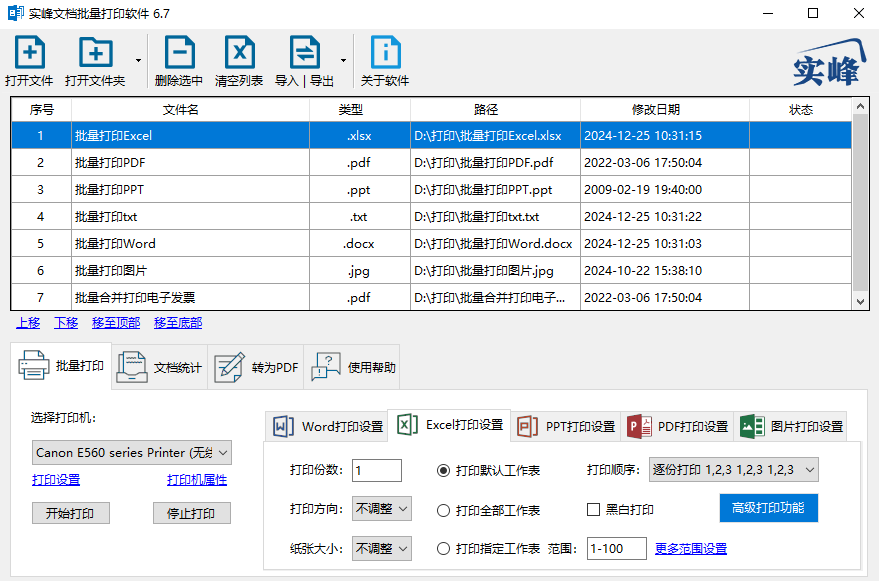
Task: Open the 打印顺序 print order dropdown
Action: pos(734,470)
